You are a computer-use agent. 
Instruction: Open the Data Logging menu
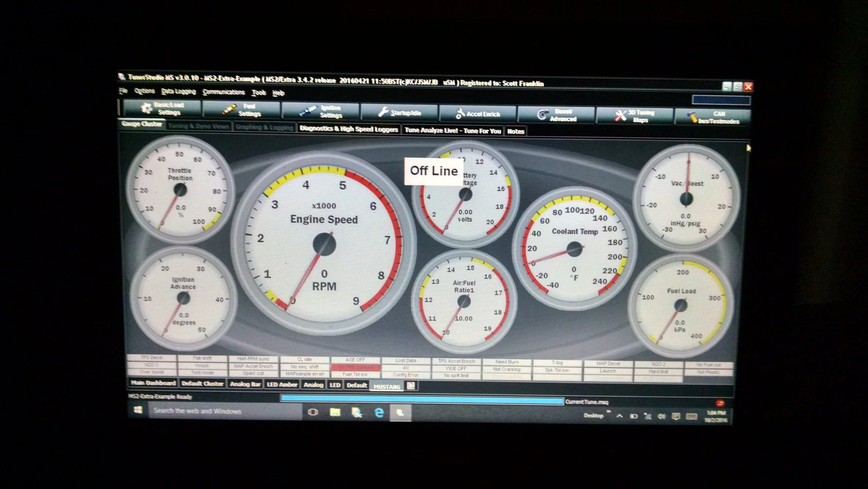click(x=178, y=91)
